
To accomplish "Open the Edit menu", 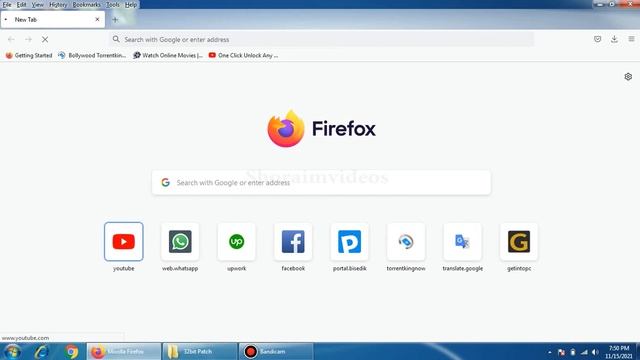I will [21, 5].
